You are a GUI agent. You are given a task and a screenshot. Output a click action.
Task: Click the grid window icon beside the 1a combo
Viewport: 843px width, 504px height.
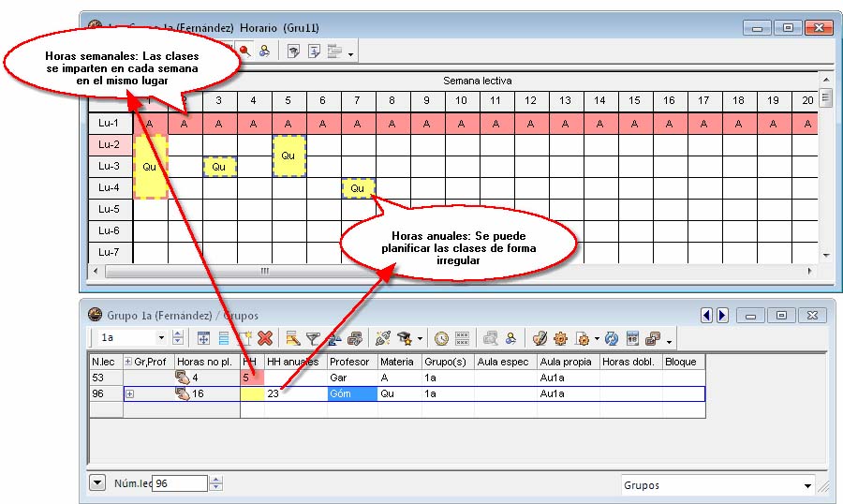coord(203,338)
